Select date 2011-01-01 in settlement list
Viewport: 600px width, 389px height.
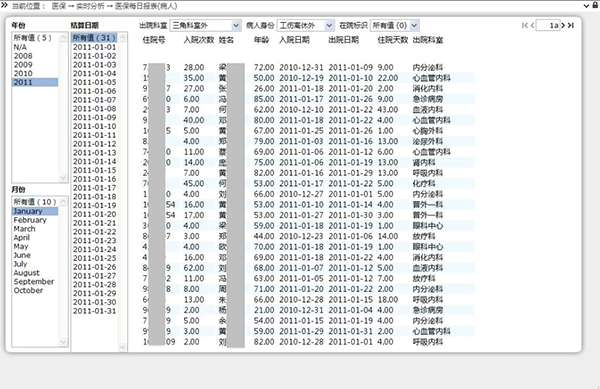click(94, 47)
